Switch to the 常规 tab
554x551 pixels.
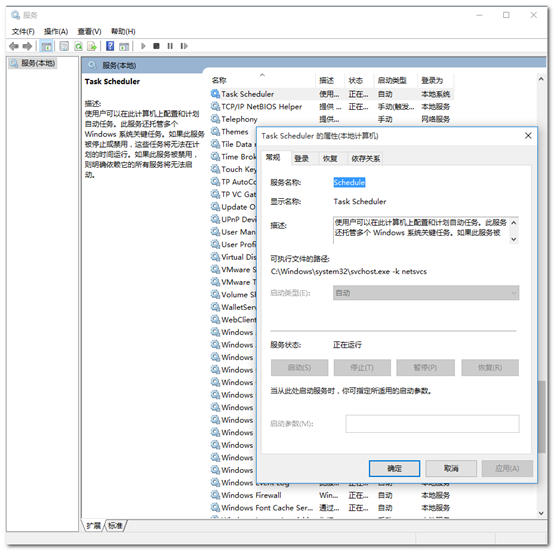coord(273,158)
